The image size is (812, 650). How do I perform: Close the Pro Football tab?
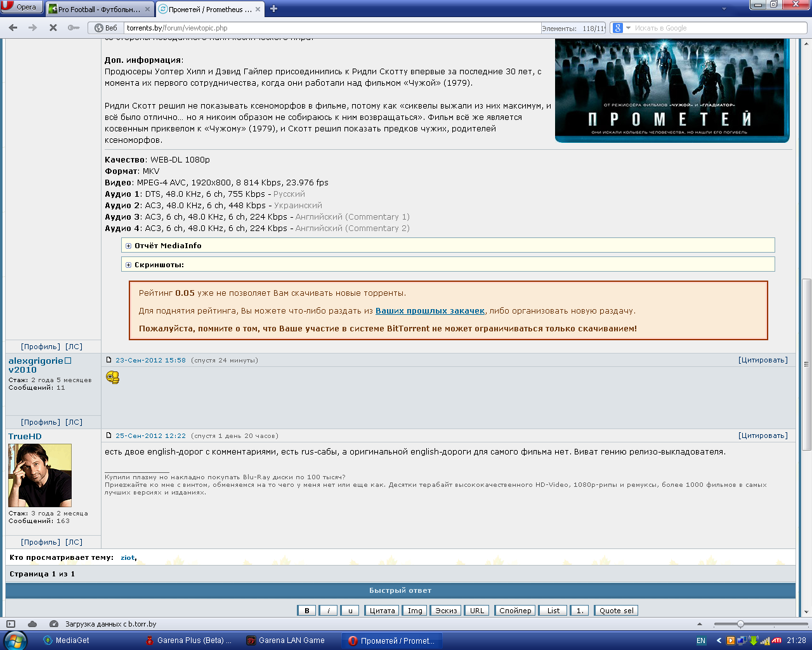coord(148,10)
